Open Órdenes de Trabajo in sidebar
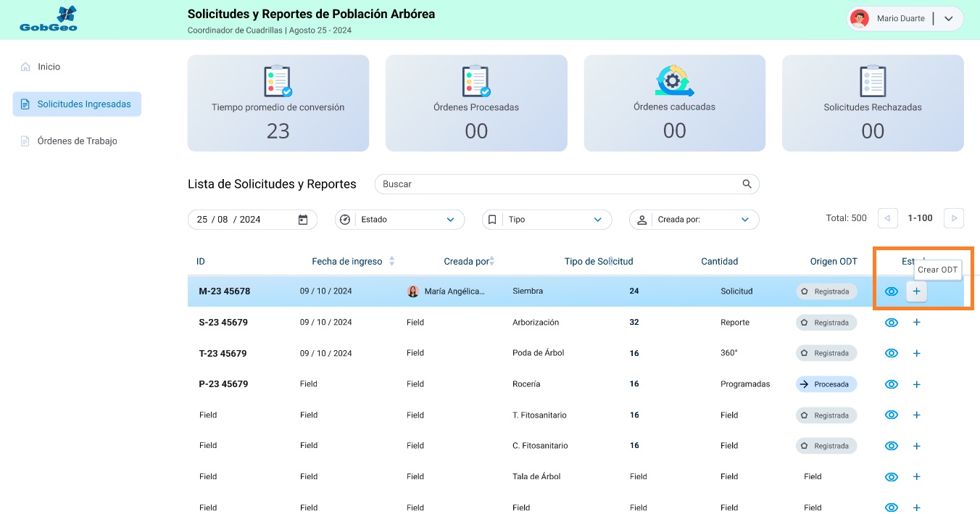980x514 pixels. (77, 141)
